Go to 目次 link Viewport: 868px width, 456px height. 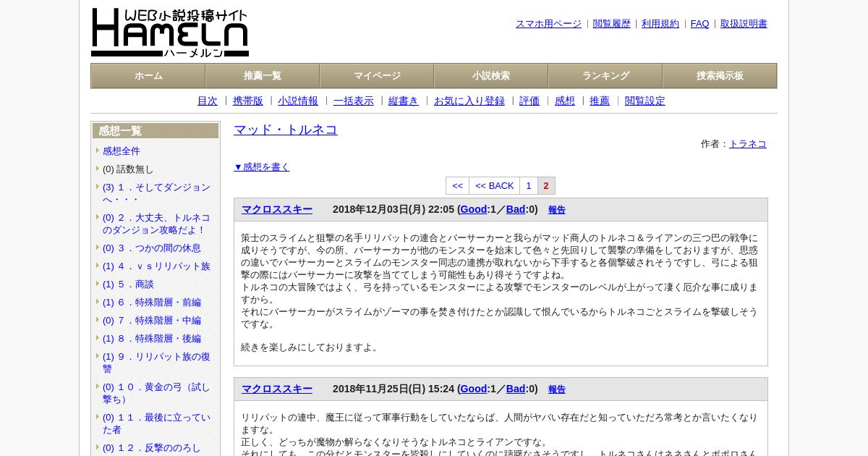208,101
